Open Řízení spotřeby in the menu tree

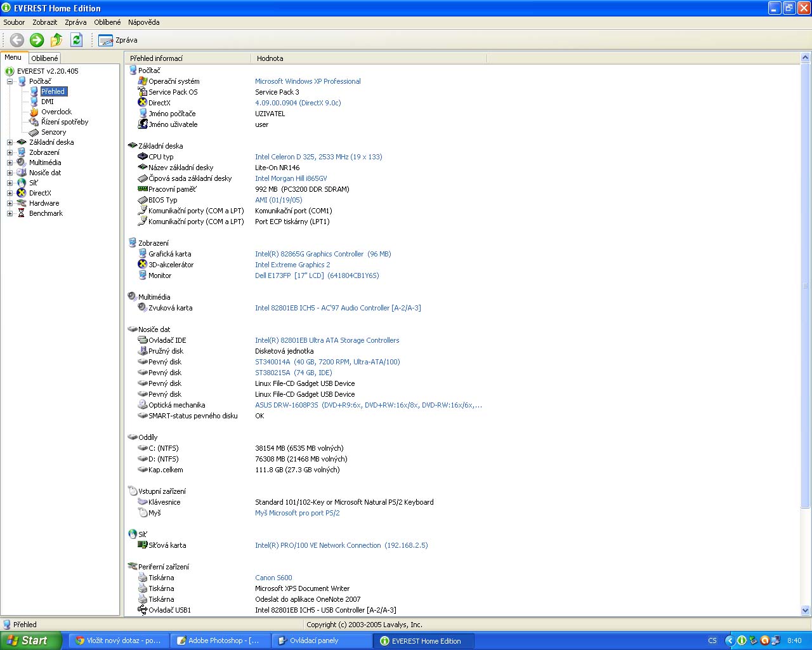point(65,122)
